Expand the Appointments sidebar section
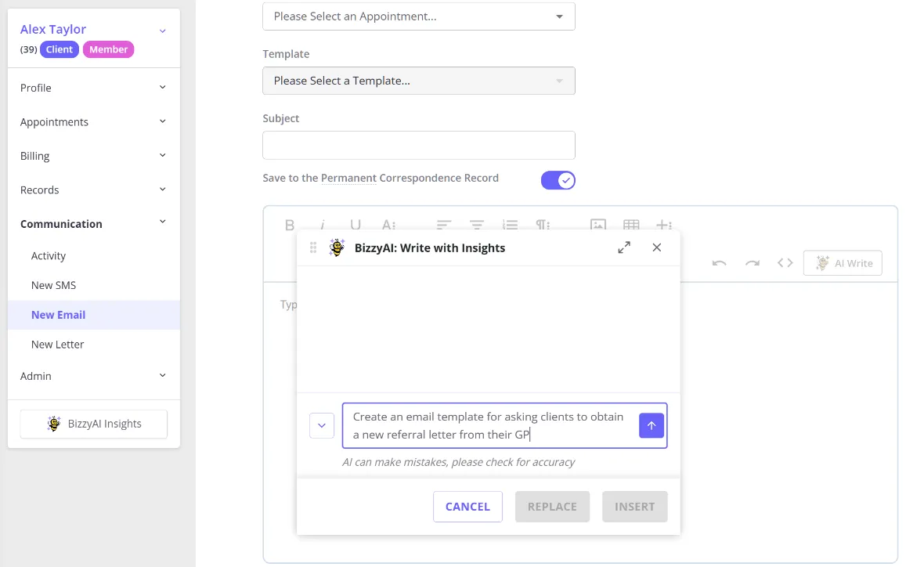Image resolution: width=924 pixels, height=567 pixels. point(94,122)
